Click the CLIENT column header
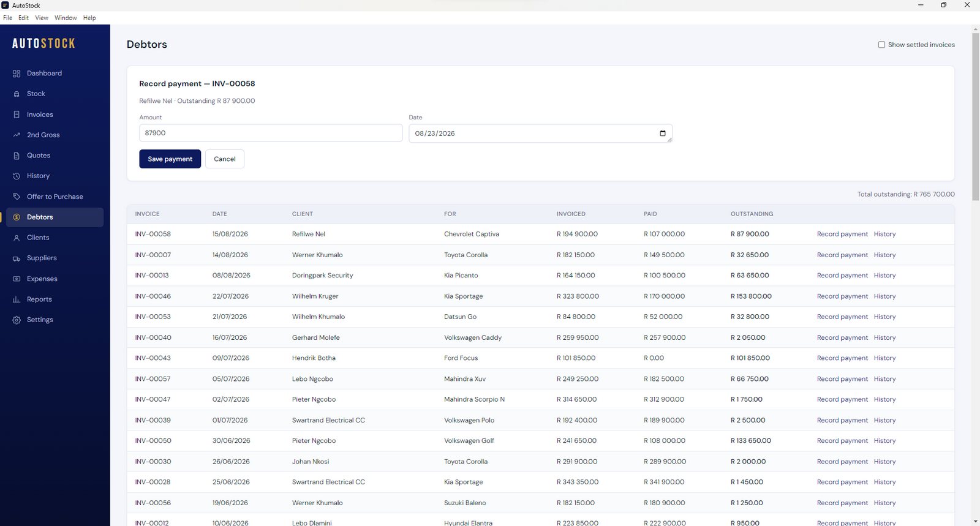Viewport: 980px width, 526px height. click(x=303, y=214)
